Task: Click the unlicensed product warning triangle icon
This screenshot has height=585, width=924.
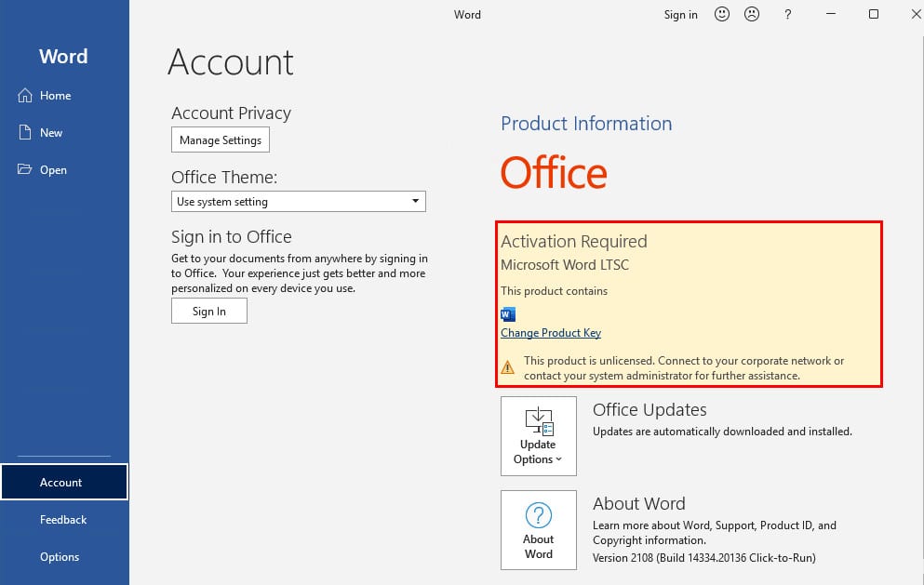Action: pyautogui.click(x=507, y=367)
